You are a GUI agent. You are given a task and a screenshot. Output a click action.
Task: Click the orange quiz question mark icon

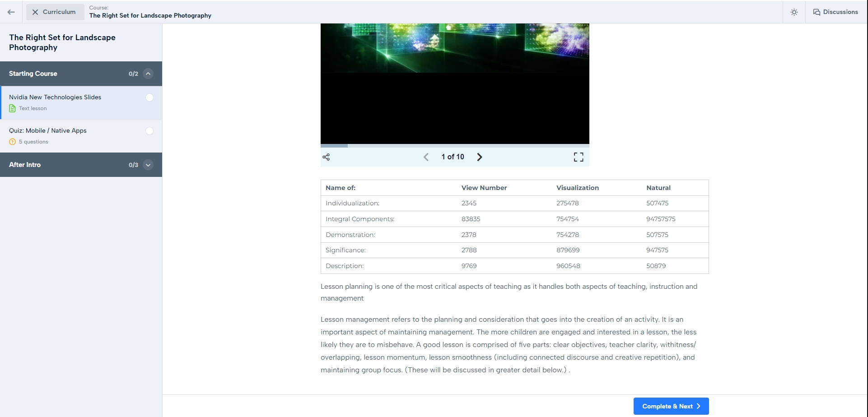click(x=13, y=142)
